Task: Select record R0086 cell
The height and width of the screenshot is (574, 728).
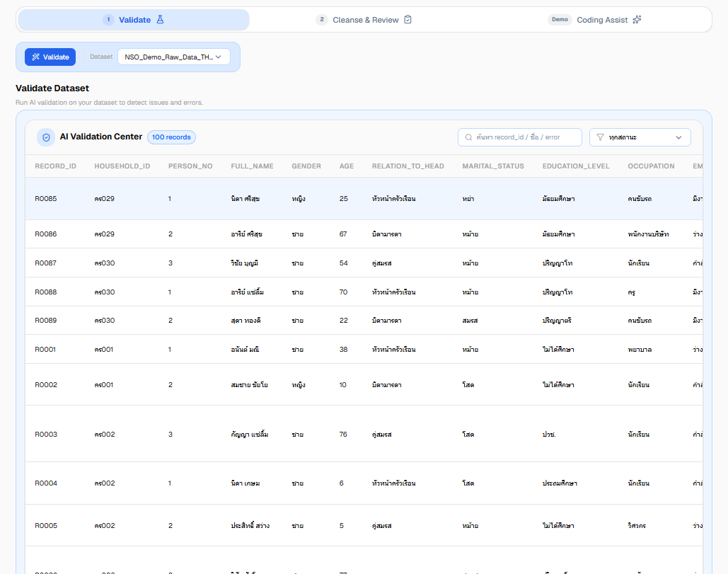Action: coord(46,234)
